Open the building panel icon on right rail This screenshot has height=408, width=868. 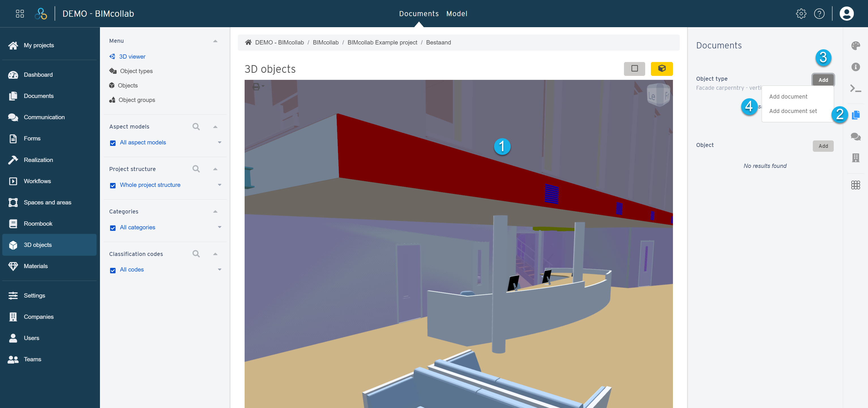856,158
